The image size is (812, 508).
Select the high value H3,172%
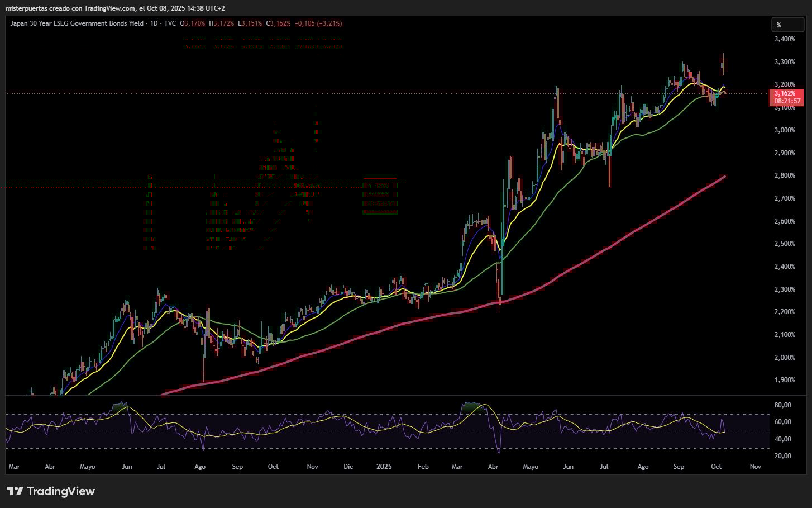click(x=222, y=23)
